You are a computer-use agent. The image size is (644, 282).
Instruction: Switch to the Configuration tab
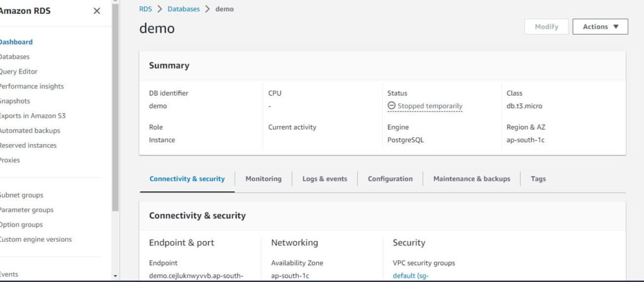(390, 179)
